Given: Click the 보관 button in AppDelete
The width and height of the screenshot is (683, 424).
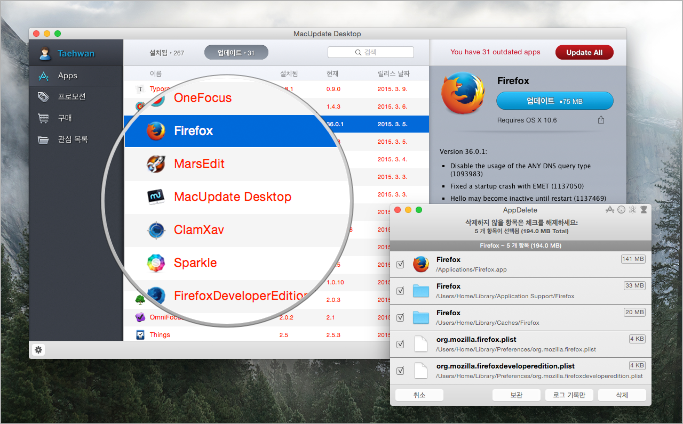Looking at the screenshot, I should (516, 395).
